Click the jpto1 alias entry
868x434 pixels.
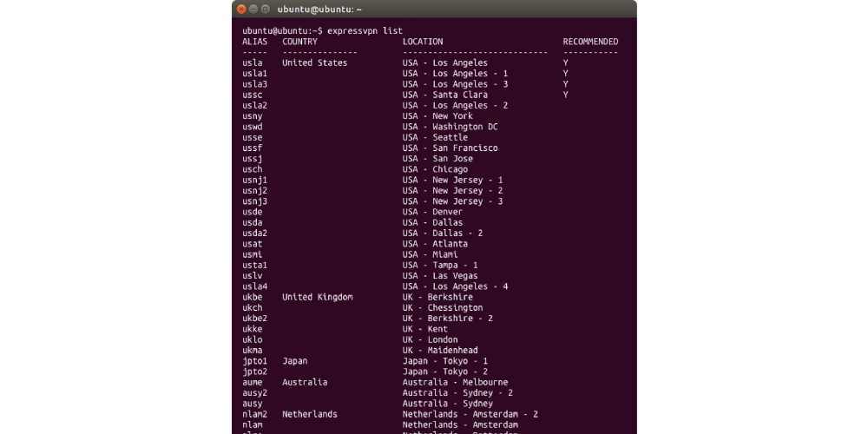(254, 361)
